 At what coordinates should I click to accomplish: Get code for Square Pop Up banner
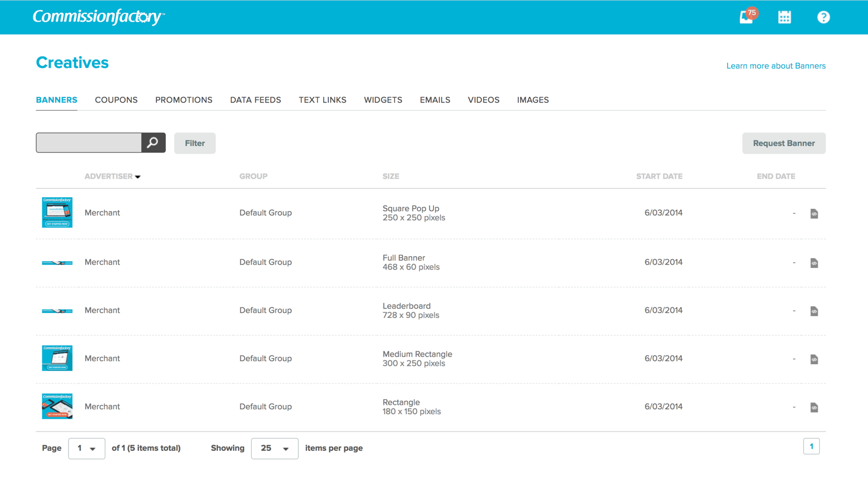(814, 214)
